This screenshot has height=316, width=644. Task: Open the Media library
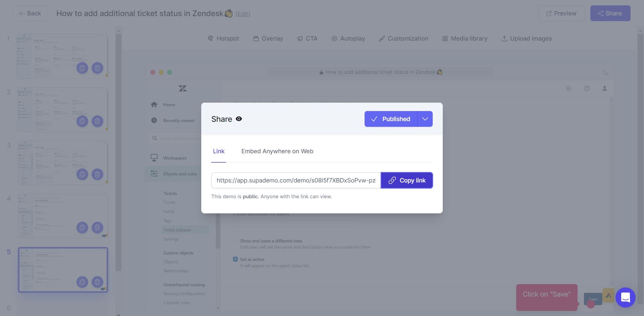465,38
